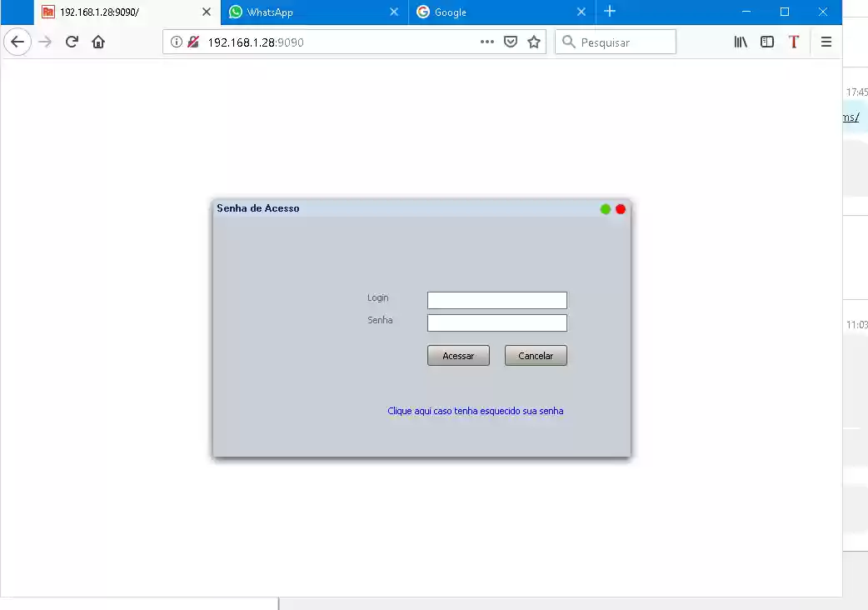Image resolution: width=868 pixels, height=610 pixels.
Task: Click the red circle on the dialog titlebar
Action: click(621, 209)
